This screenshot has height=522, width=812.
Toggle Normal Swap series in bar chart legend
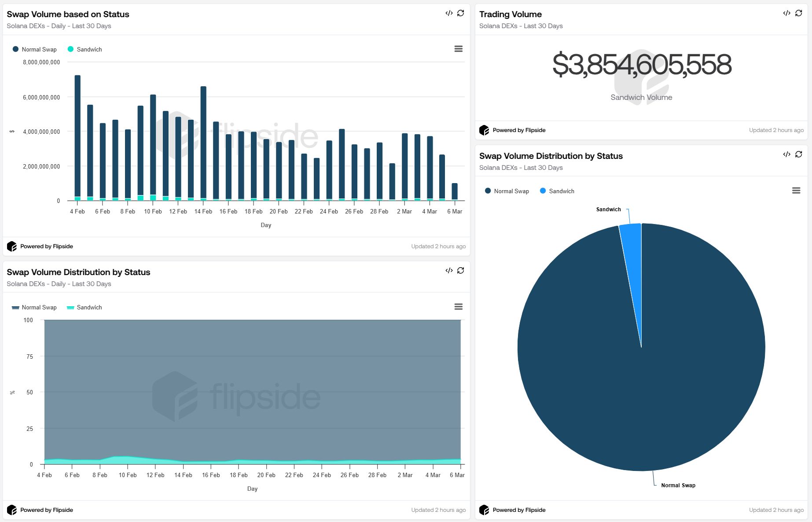[x=39, y=50]
